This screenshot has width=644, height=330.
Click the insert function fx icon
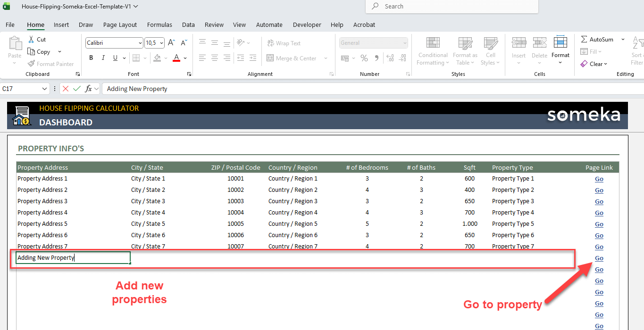[x=88, y=89]
